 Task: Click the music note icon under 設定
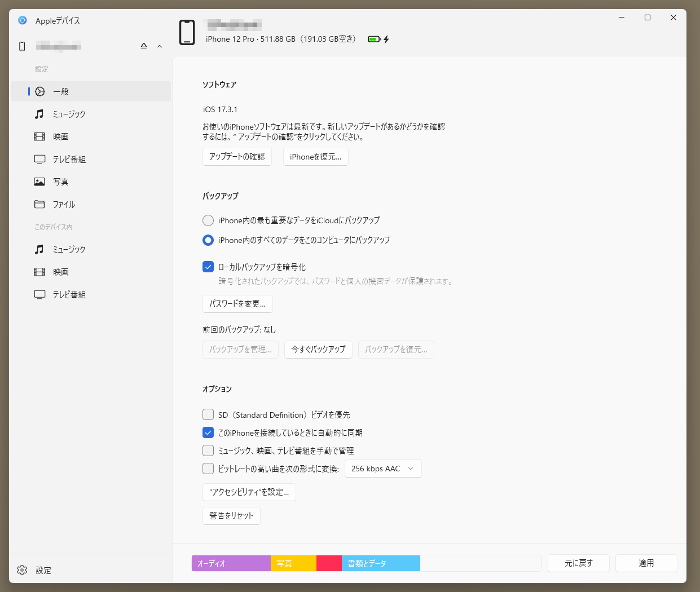39,114
